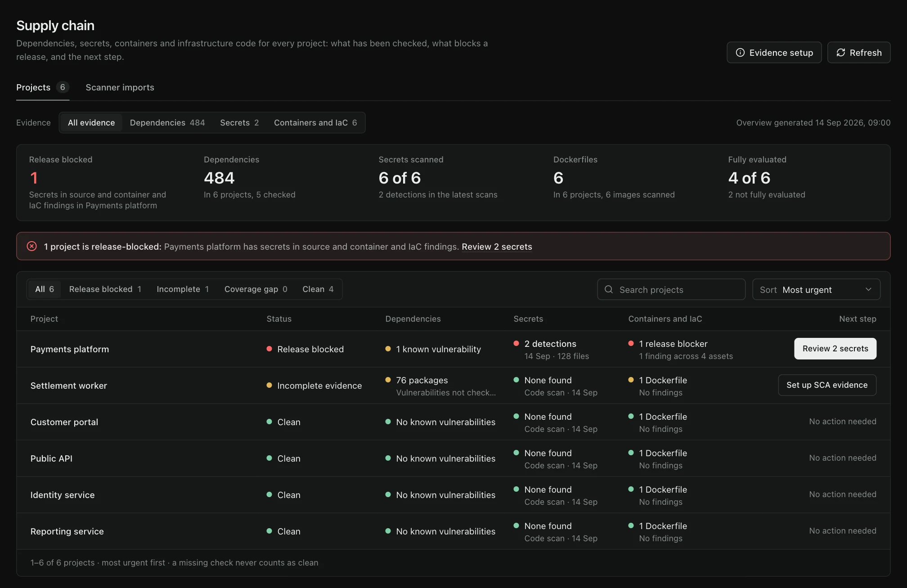Screen dimensions: 907x588
Task: Click the Dependencies column header
Action: [x=413, y=319]
